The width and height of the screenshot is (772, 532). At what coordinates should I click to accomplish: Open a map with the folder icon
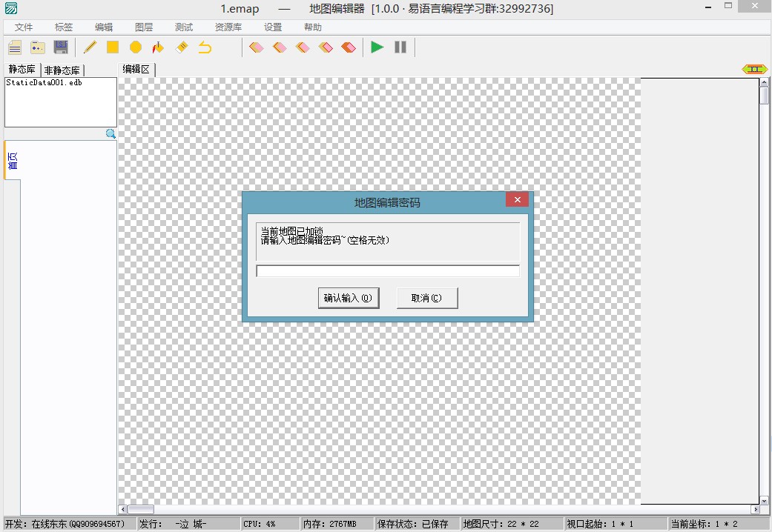[38, 47]
